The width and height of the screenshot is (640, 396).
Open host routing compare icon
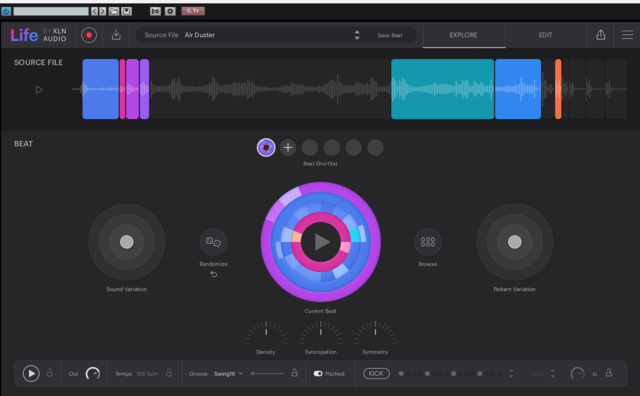[x=155, y=11]
